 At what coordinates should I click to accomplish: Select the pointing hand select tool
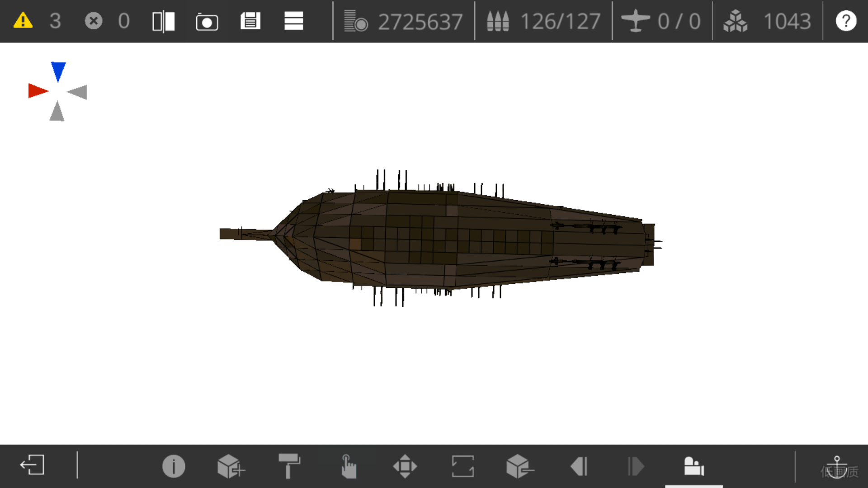point(348,466)
